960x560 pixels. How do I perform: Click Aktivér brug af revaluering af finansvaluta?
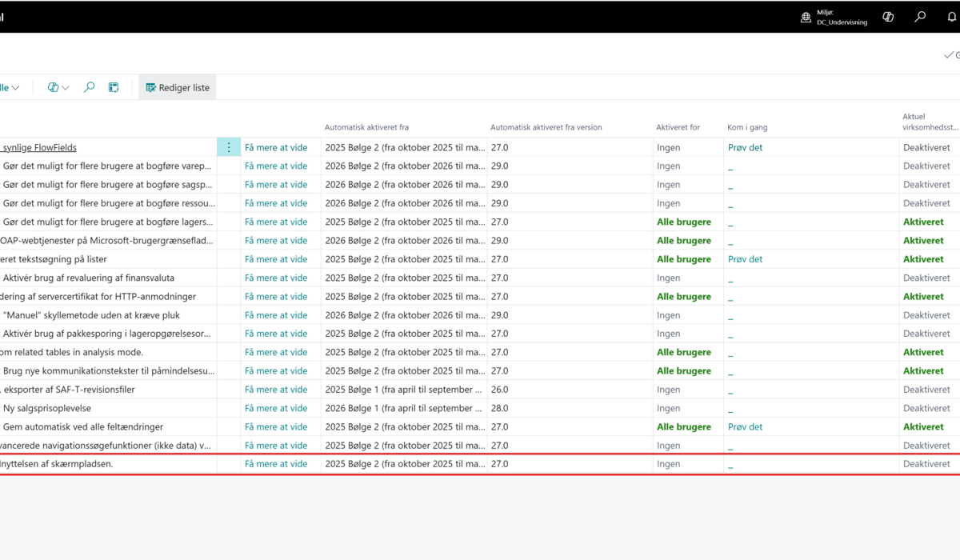point(89,278)
